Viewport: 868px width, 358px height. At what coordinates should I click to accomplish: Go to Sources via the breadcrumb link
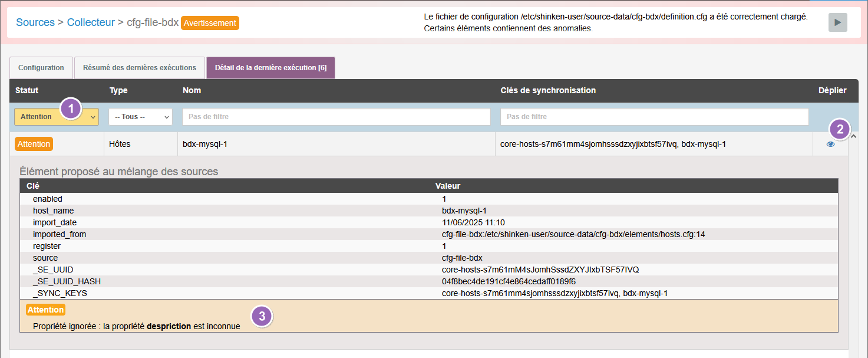[35, 22]
